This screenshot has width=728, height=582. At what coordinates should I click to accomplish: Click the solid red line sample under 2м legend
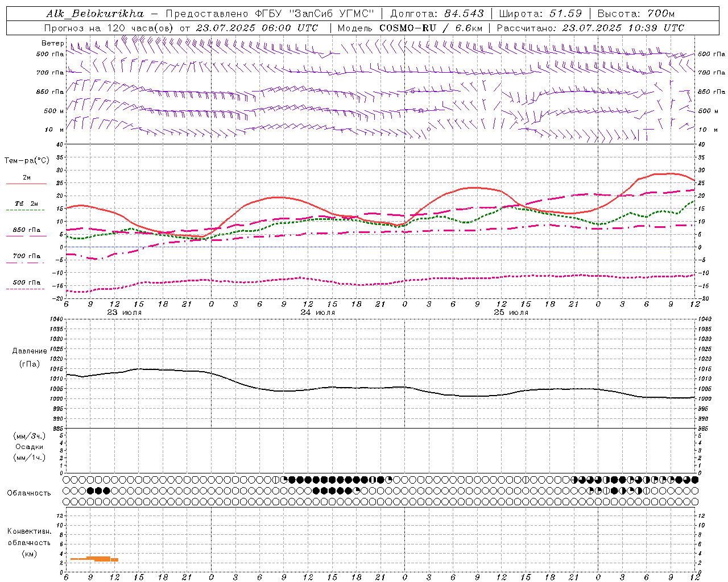[26, 184]
